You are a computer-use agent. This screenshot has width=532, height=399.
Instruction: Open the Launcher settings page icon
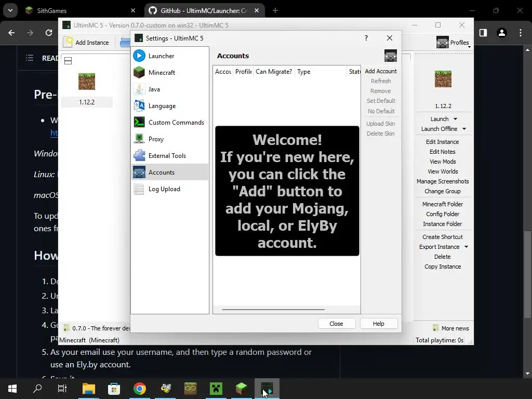coord(139,56)
